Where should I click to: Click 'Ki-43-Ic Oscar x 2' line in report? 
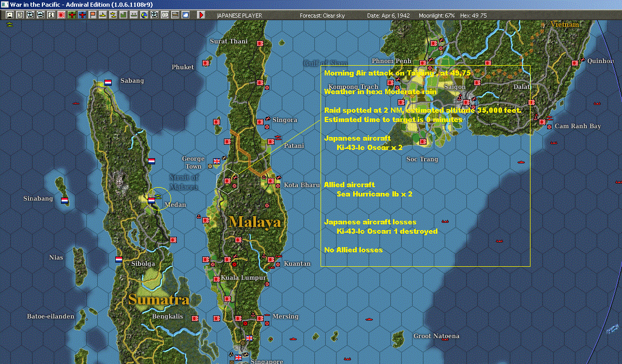click(370, 148)
